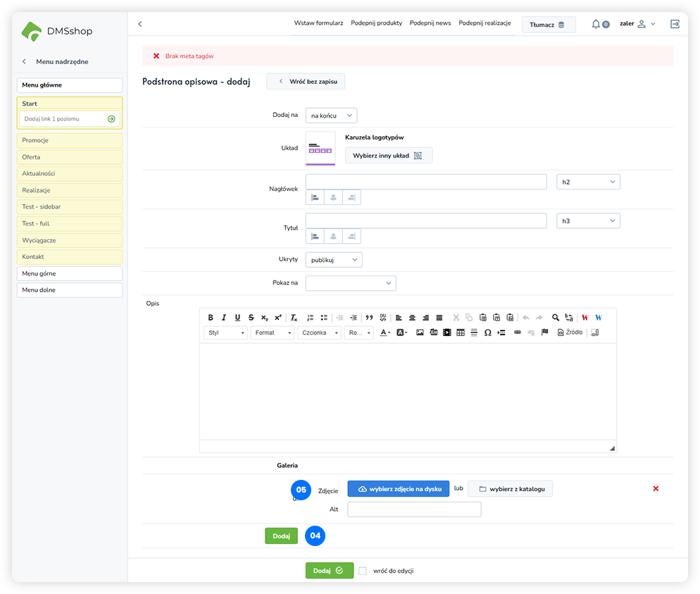
Task: Enable 'wróć do edycji' checkbox
Action: [x=363, y=571]
